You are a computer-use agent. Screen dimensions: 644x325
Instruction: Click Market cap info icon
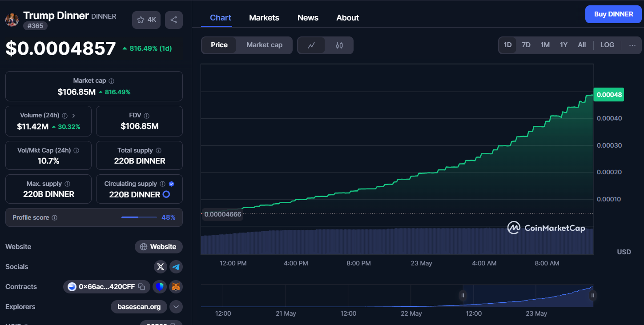[112, 81]
